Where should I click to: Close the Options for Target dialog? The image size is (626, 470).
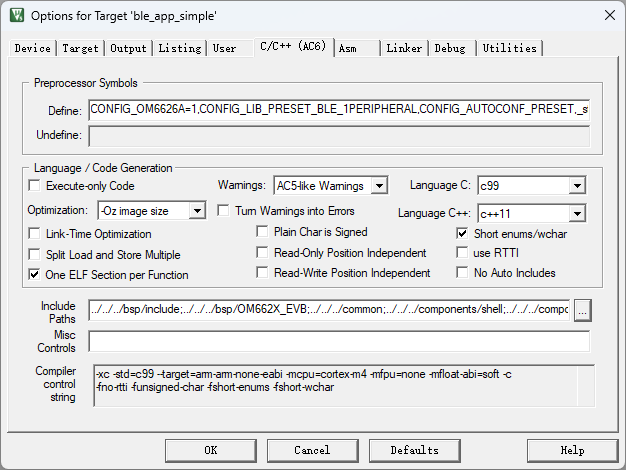[610, 16]
